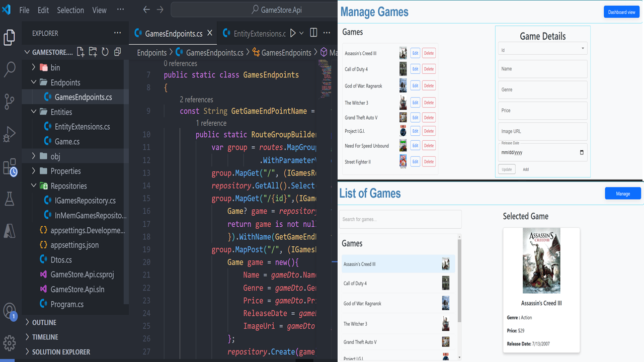Screen dimensions: 644x362
Task: Click the New File icon in Explorer
Action: tap(80, 52)
